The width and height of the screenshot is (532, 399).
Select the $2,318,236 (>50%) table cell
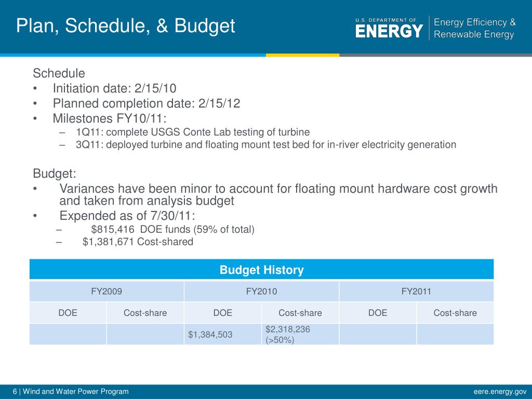click(x=300, y=335)
